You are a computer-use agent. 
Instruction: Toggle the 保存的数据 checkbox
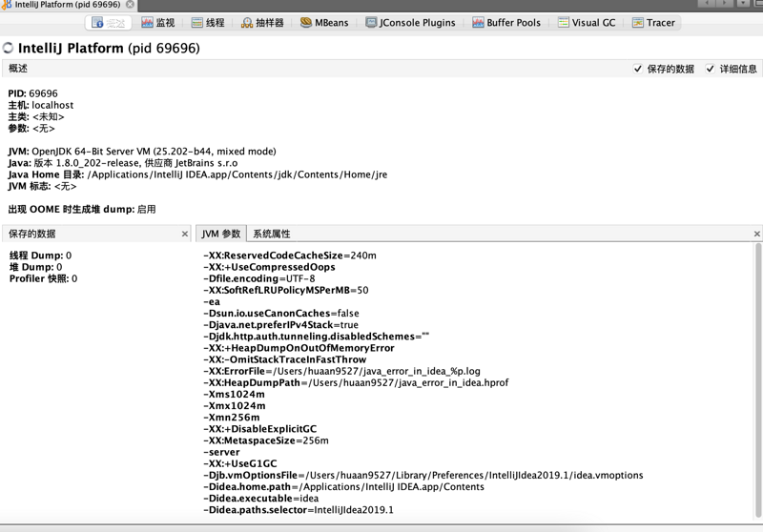coord(637,69)
